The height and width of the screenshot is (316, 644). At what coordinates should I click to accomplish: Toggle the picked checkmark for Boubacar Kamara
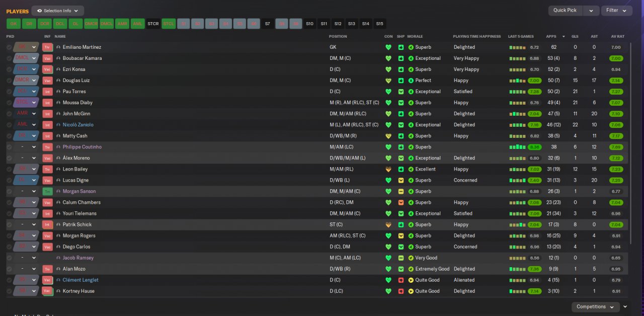coord(9,58)
